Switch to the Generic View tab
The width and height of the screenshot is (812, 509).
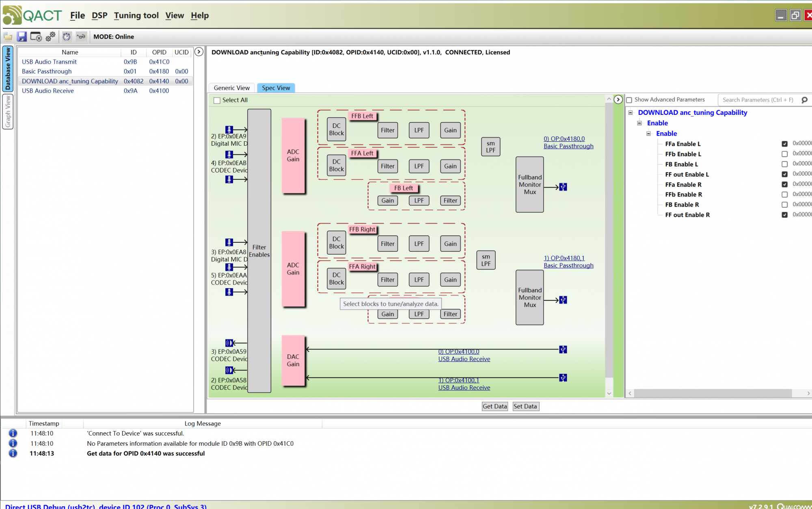[231, 88]
